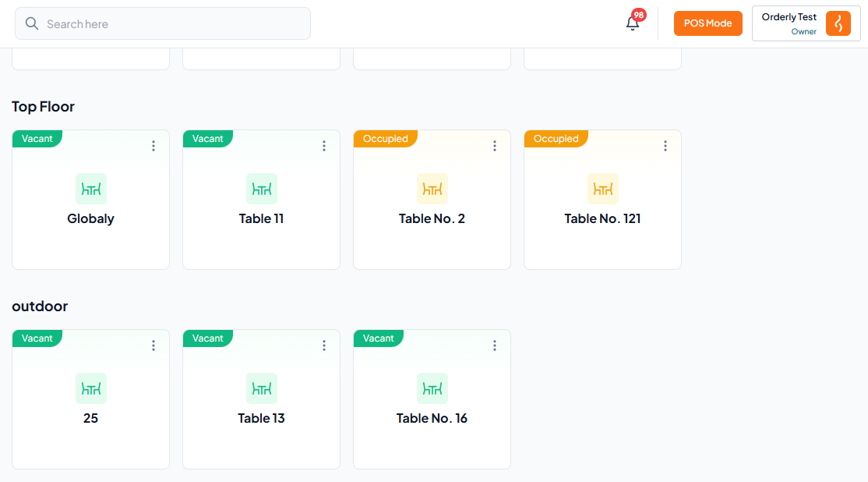Click the table icon above 25
868x482 pixels.
click(x=91, y=388)
